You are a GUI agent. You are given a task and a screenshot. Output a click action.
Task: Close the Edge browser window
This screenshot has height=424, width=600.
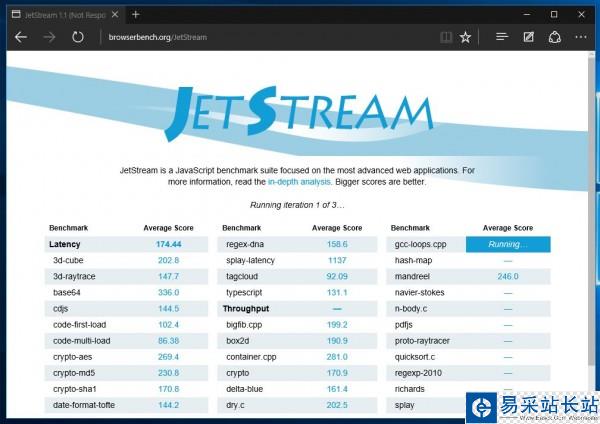[x=581, y=15]
